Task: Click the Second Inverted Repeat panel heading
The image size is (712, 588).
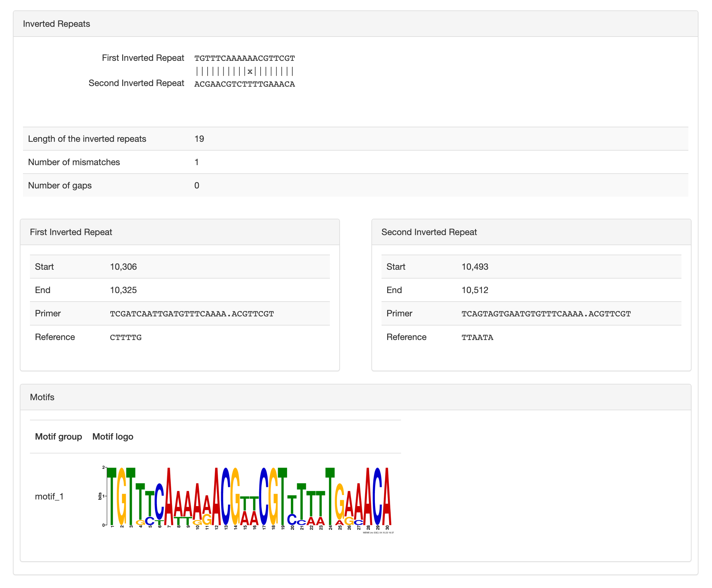Action: click(x=429, y=232)
